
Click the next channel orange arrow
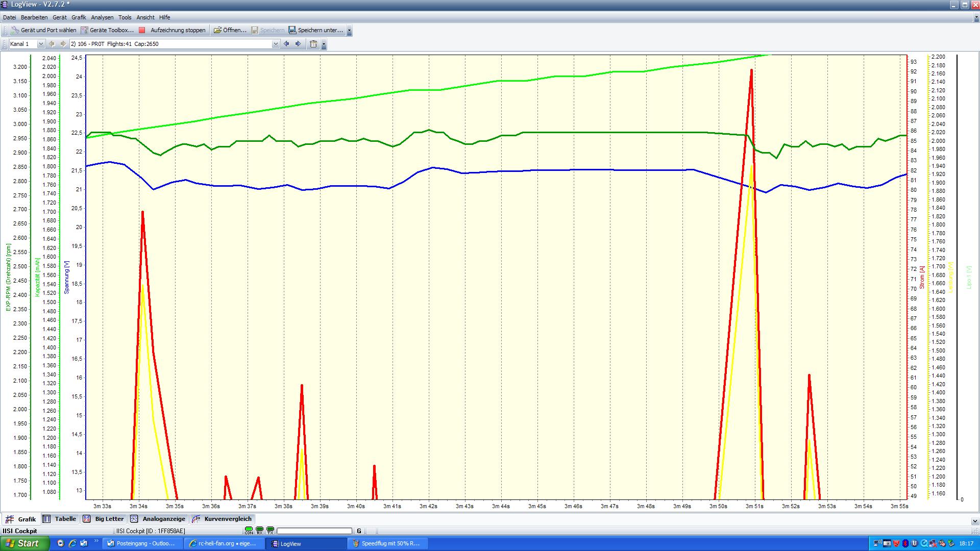[x=63, y=44]
